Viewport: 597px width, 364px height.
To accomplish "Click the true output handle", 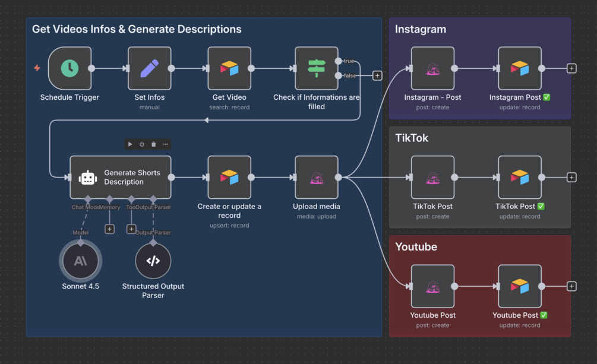I will point(338,61).
